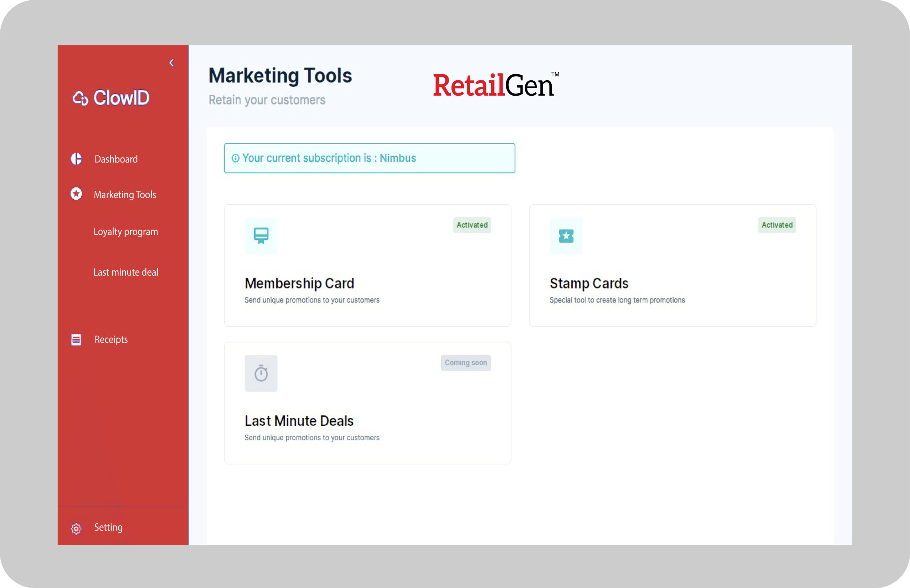Viewport: 910px width, 588px height.
Task: Open the Setting label at sidebar bottom
Action: pos(108,527)
